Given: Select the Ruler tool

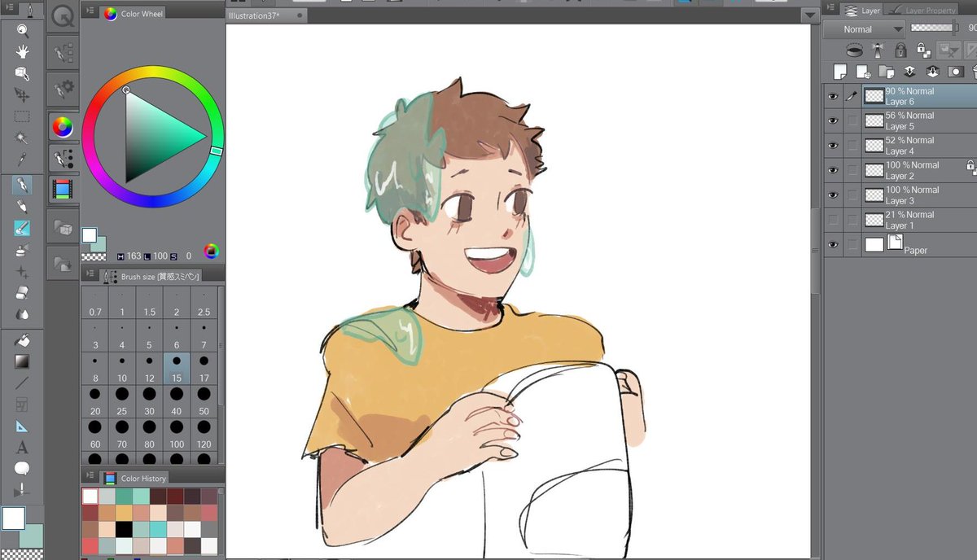Looking at the screenshot, I should (22, 427).
